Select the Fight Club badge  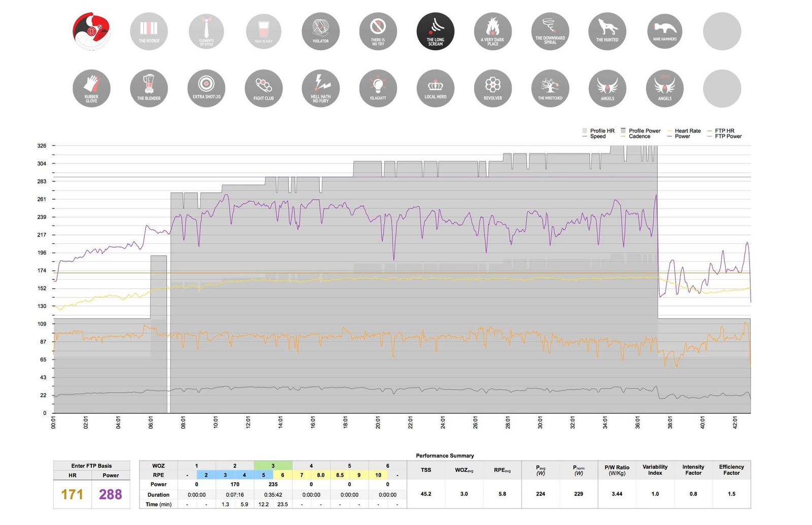click(x=263, y=88)
